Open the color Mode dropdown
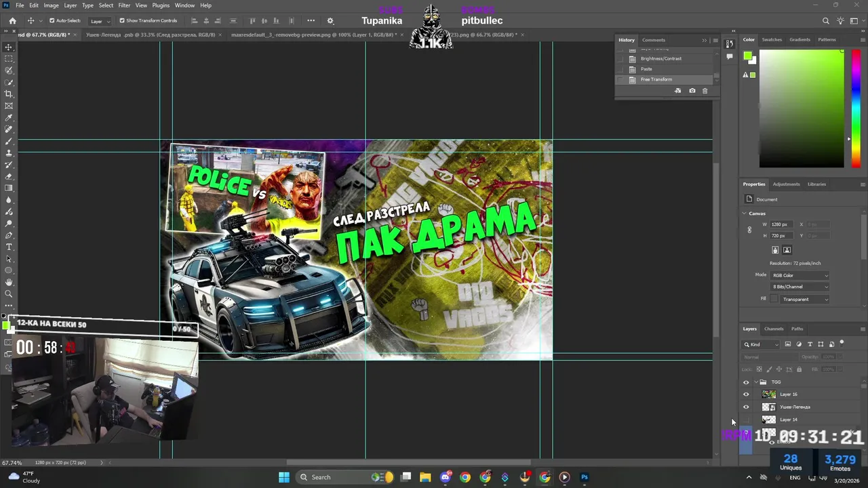The image size is (868, 488). point(800,275)
